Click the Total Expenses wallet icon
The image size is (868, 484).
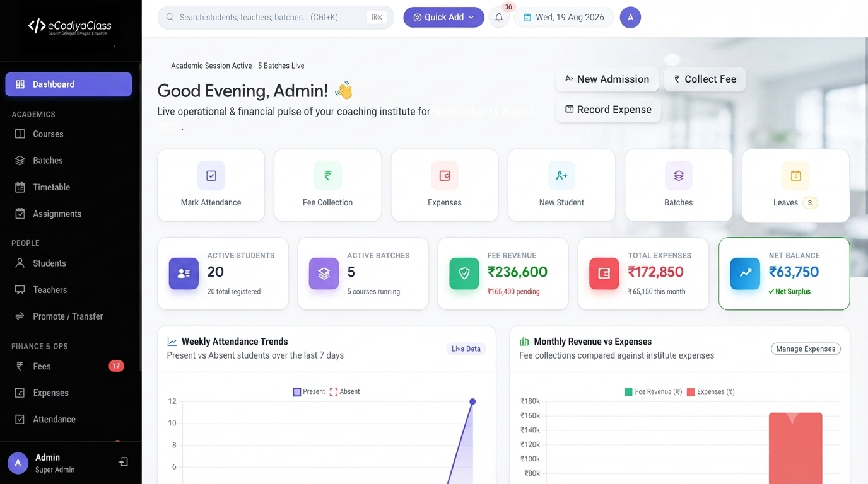pos(604,274)
